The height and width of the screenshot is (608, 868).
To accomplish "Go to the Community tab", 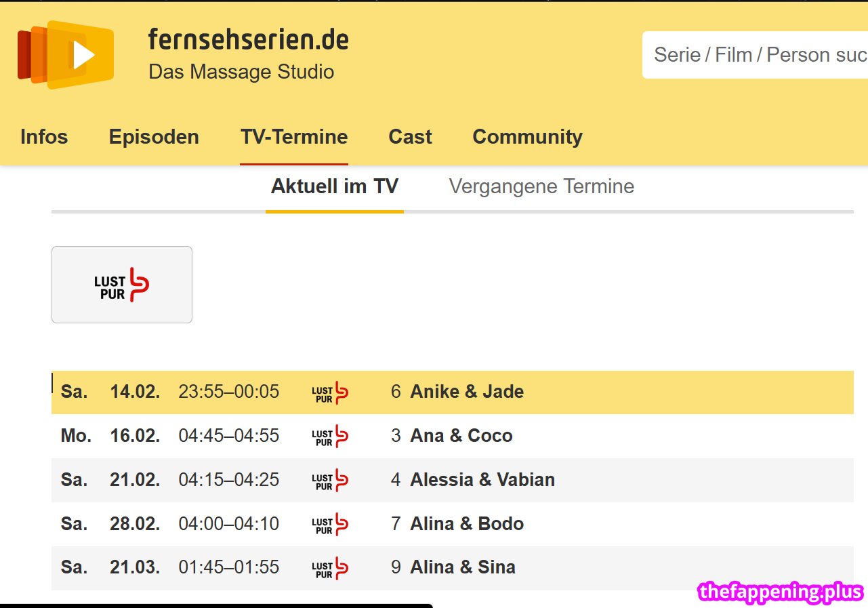I will [x=527, y=137].
